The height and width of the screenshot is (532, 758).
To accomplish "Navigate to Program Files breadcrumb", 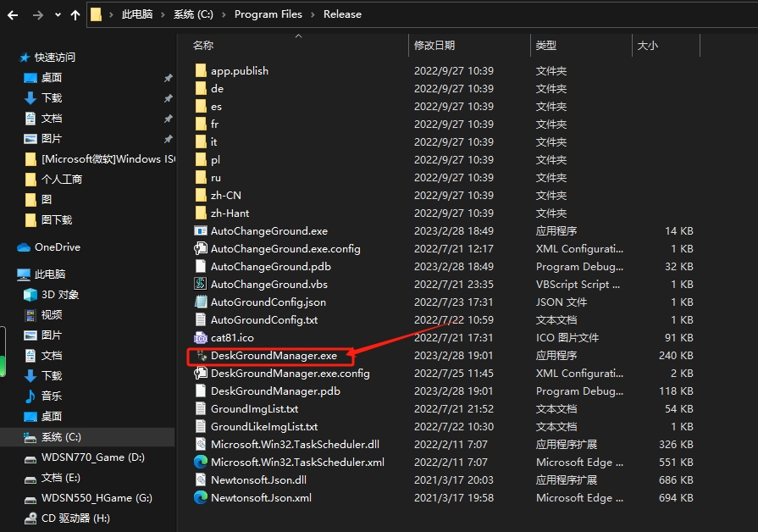I will (268, 14).
